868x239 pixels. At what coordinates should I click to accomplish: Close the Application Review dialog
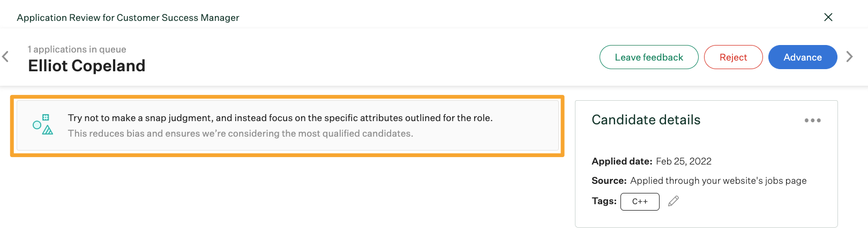828,17
